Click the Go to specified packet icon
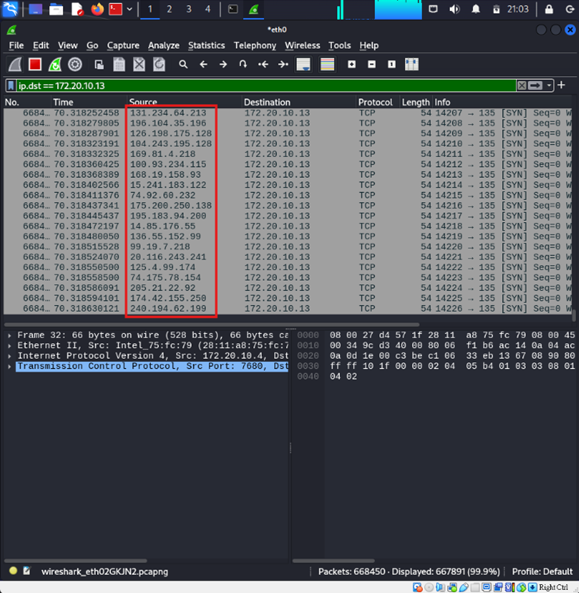Screen dimensions: 579x593 pyautogui.click(x=243, y=65)
